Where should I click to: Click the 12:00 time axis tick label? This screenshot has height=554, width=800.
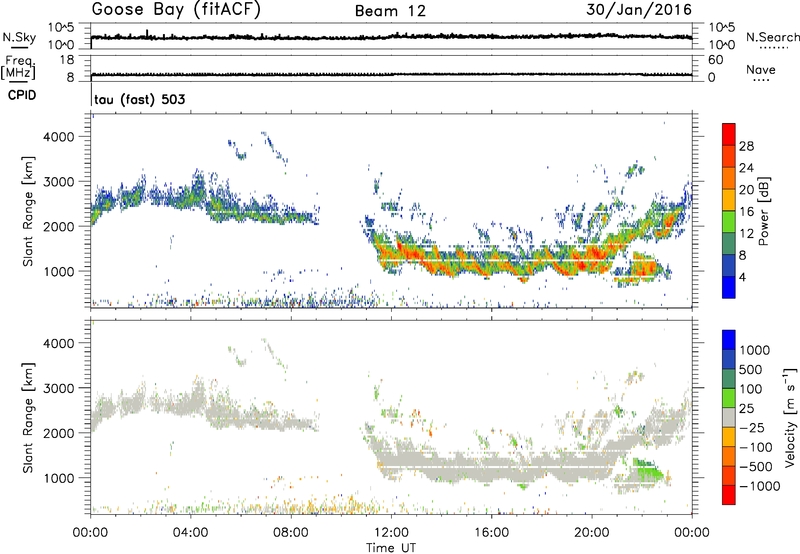(391, 533)
